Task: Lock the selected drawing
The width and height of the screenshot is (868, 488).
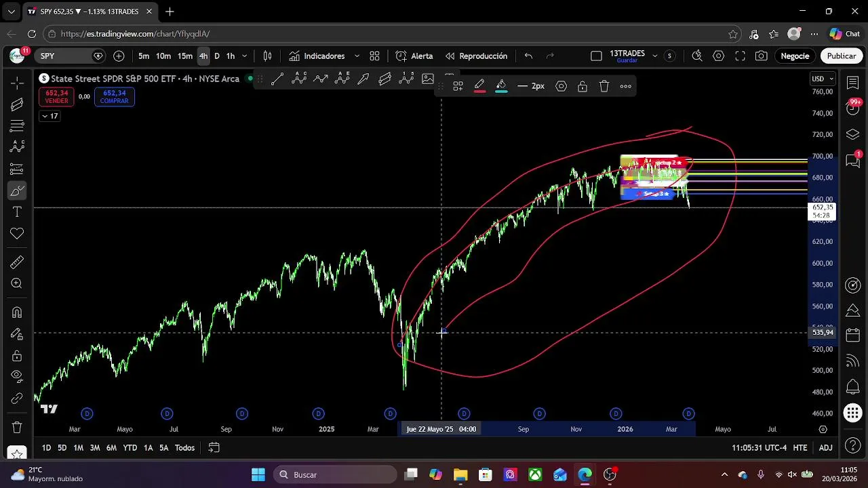Action: (x=583, y=86)
